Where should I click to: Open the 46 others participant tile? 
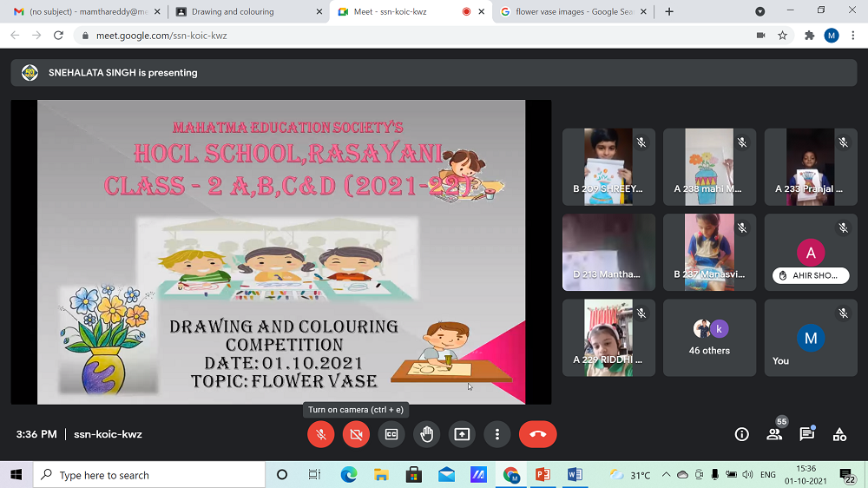coord(709,338)
